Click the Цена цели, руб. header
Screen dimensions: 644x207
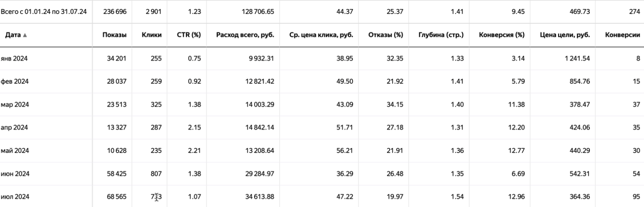pyautogui.click(x=564, y=35)
